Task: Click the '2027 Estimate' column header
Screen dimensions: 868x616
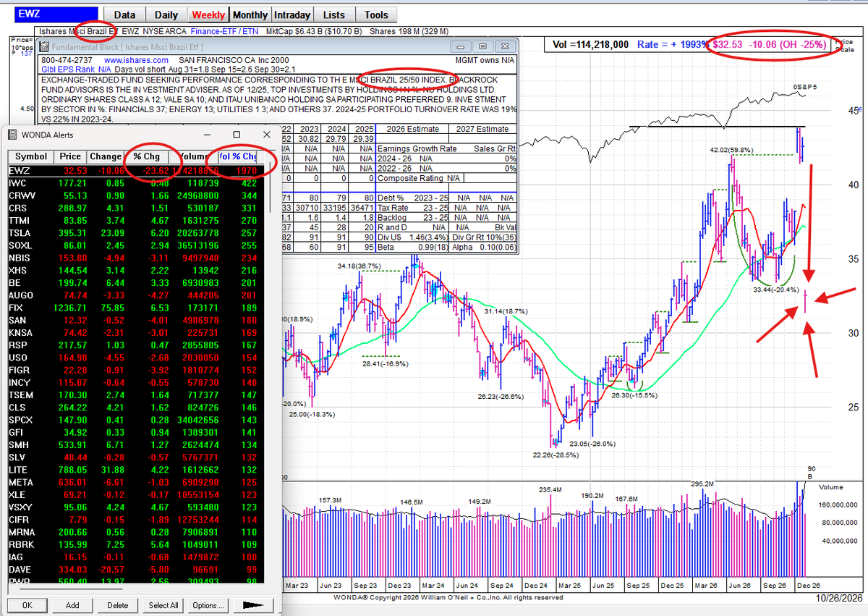Action: point(483,129)
